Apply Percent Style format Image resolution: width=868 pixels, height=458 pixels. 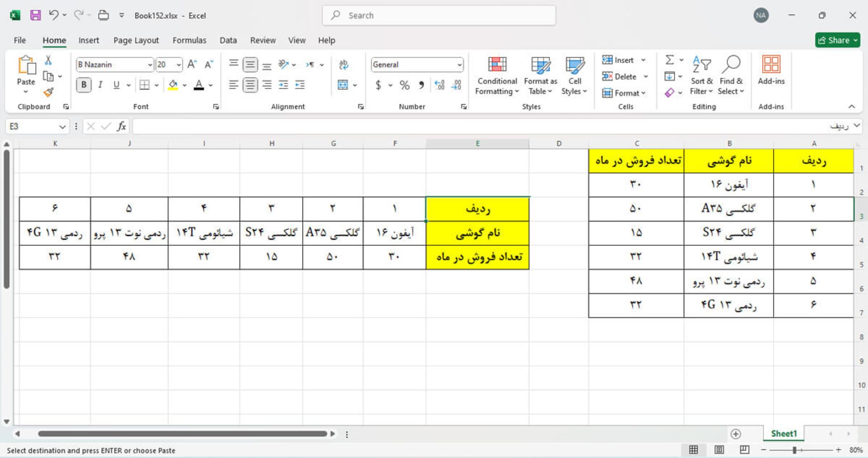coord(405,85)
